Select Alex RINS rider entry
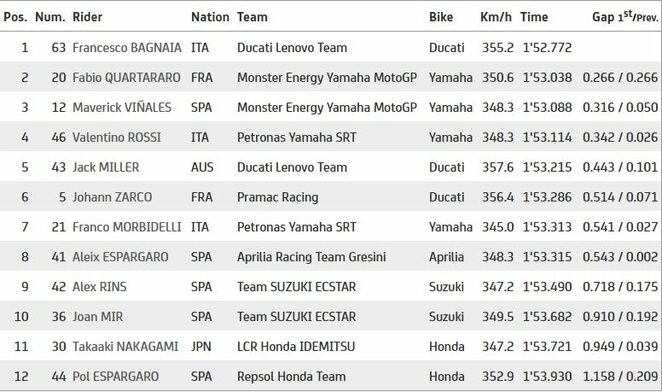 (x=100, y=287)
